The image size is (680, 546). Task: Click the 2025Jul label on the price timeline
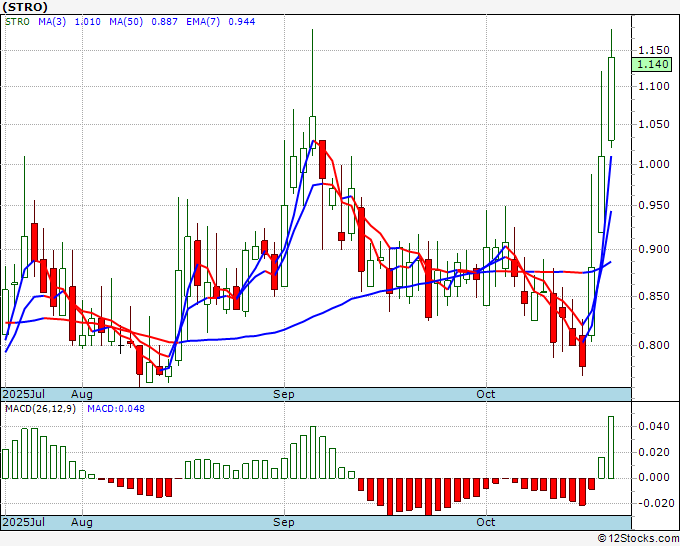(x=24, y=395)
